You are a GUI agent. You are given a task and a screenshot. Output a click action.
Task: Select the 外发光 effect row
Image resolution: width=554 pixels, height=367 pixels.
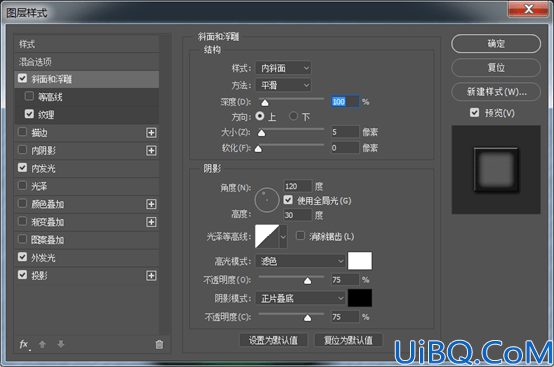(x=87, y=258)
